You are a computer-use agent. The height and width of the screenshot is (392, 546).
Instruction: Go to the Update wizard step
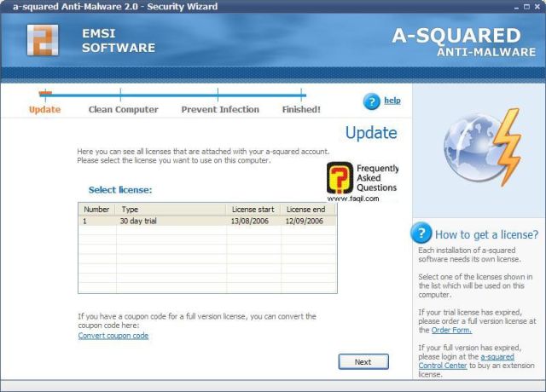tap(44, 109)
